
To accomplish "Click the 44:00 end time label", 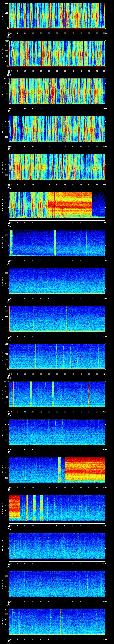I will (x=105, y=487).
